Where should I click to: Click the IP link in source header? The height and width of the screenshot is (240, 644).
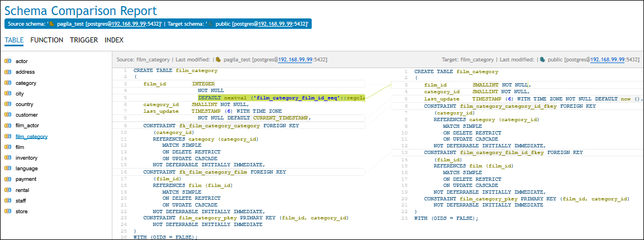pos(295,60)
